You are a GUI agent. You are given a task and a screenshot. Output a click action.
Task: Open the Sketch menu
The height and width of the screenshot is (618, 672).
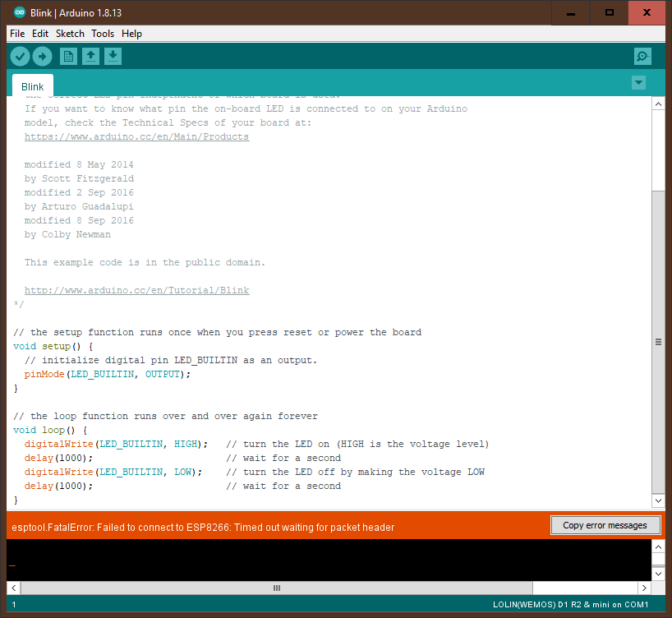70,34
